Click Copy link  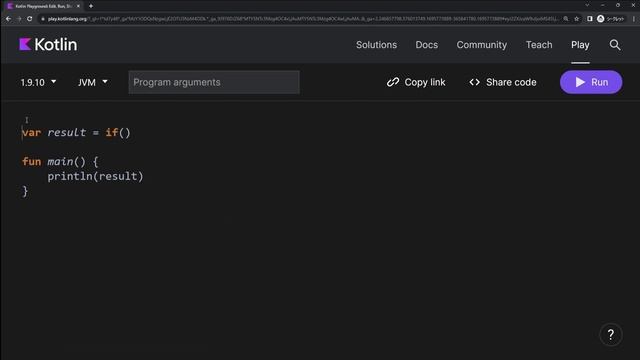click(x=416, y=82)
